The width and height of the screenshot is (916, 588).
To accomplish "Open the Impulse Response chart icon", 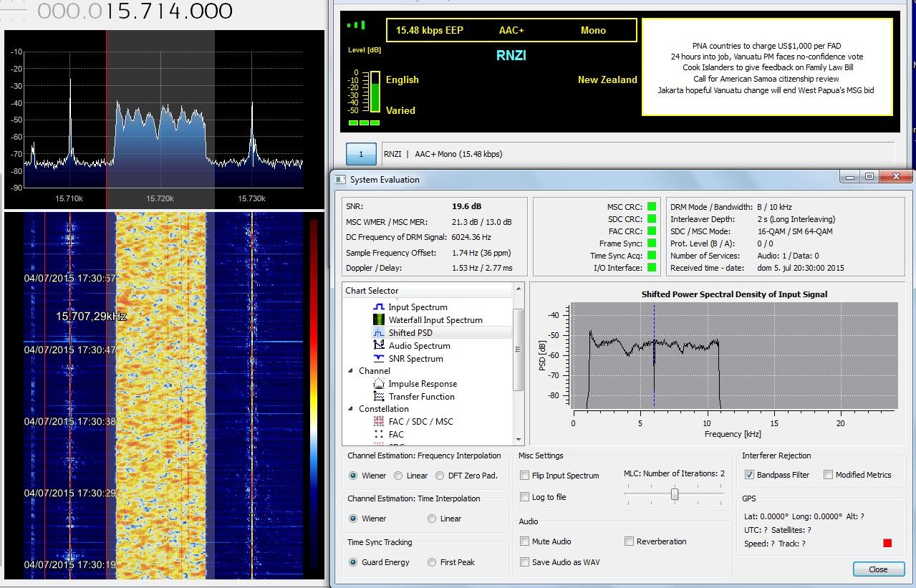I will tap(379, 384).
